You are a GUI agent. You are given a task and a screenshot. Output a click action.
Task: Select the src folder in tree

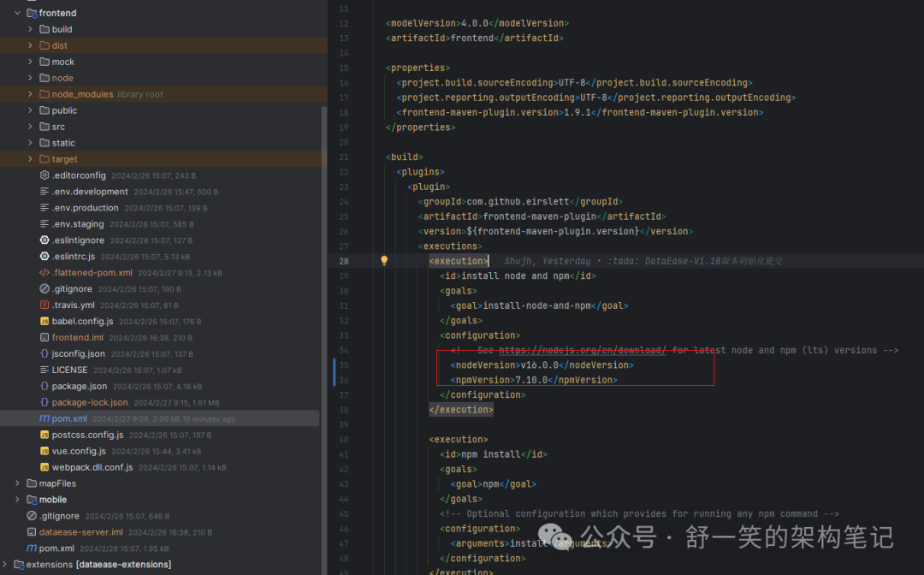(x=58, y=127)
